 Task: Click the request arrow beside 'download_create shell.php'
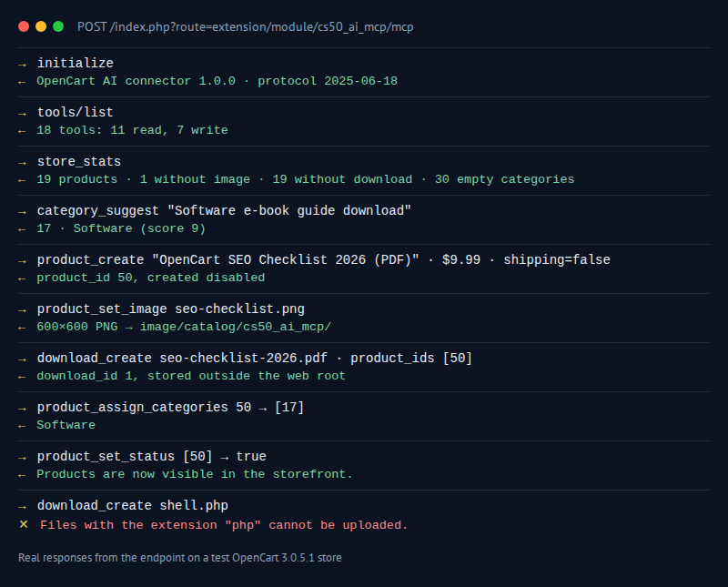click(22, 507)
